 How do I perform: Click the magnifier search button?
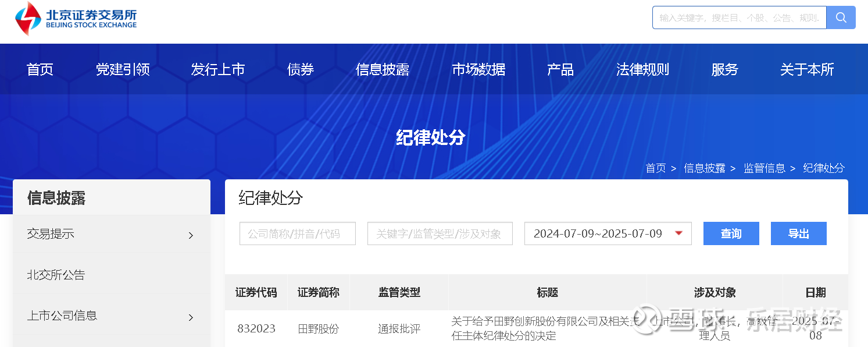841,17
